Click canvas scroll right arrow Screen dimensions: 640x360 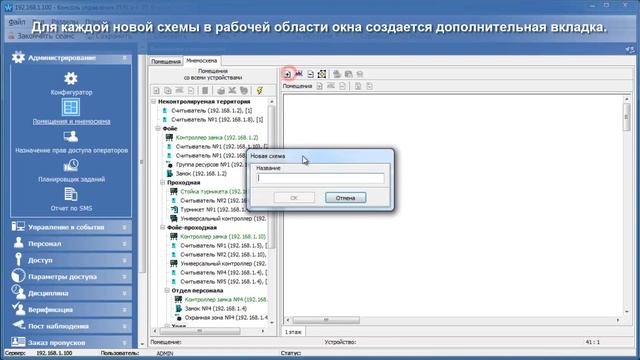point(618,320)
